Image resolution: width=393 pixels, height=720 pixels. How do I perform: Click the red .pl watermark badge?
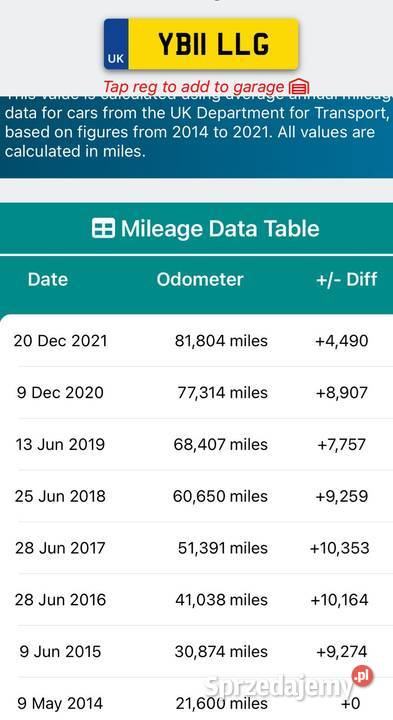coord(362,676)
